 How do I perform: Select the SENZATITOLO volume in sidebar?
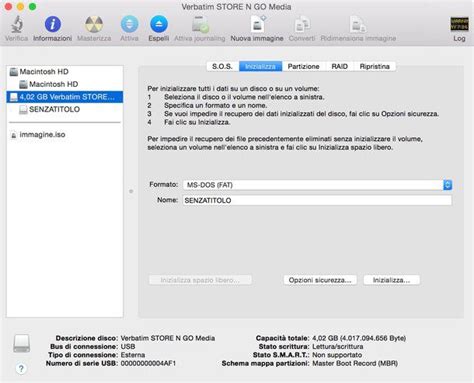tap(65, 109)
